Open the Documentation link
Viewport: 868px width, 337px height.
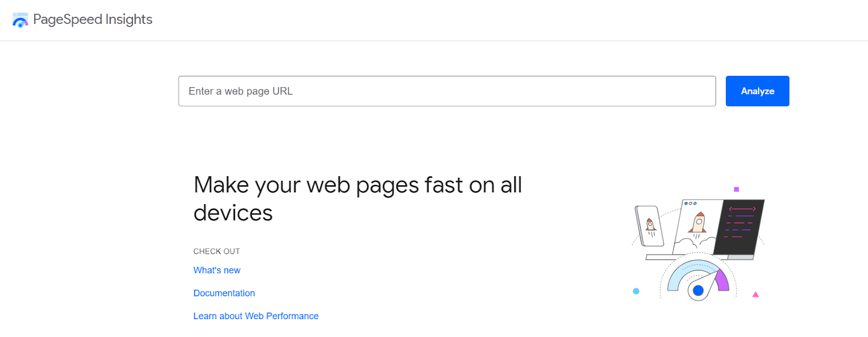click(x=224, y=293)
